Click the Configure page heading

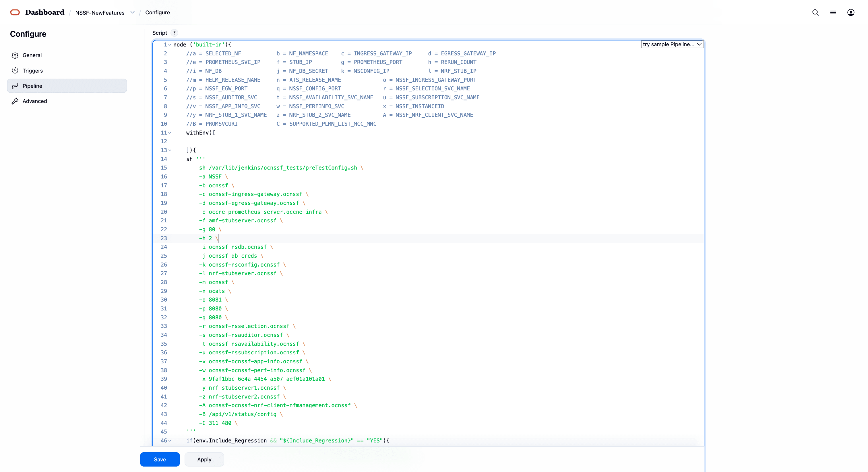pyautogui.click(x=28, y=34)
